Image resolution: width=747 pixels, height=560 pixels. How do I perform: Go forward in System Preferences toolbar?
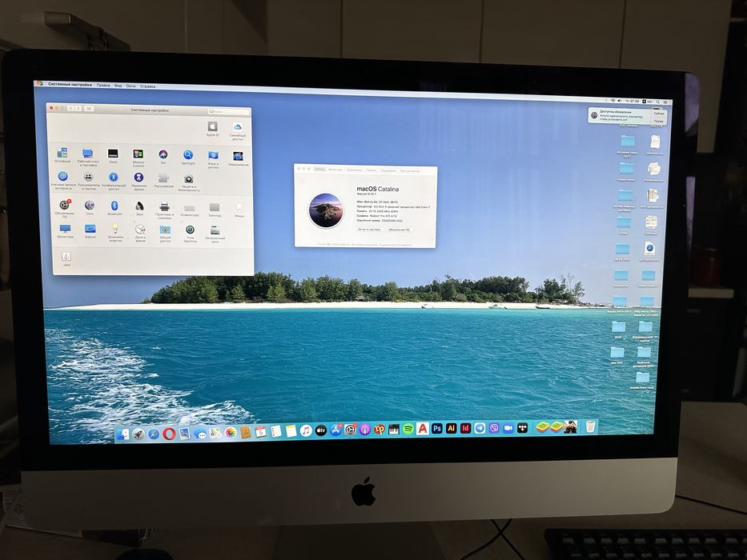[78, 109]
